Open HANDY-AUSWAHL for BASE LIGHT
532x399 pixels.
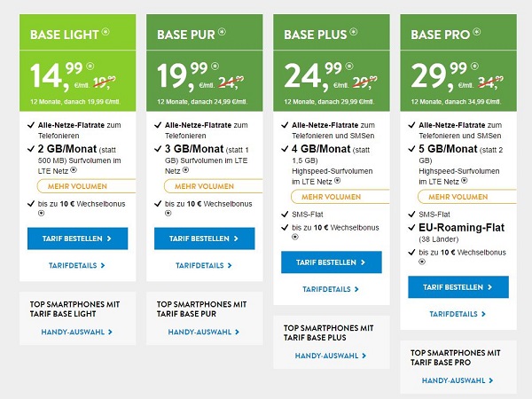click(76, 332)
